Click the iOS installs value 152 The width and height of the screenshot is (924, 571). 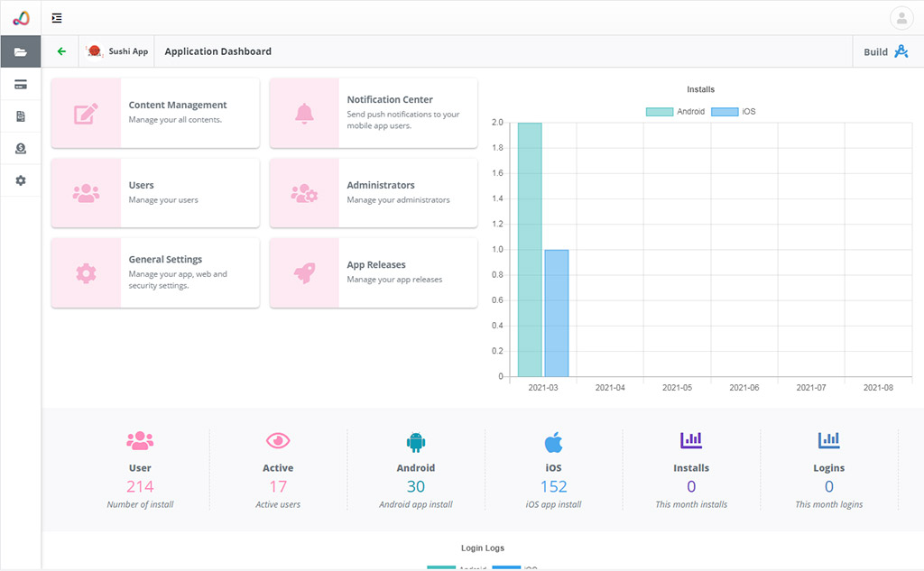point(553,487)
